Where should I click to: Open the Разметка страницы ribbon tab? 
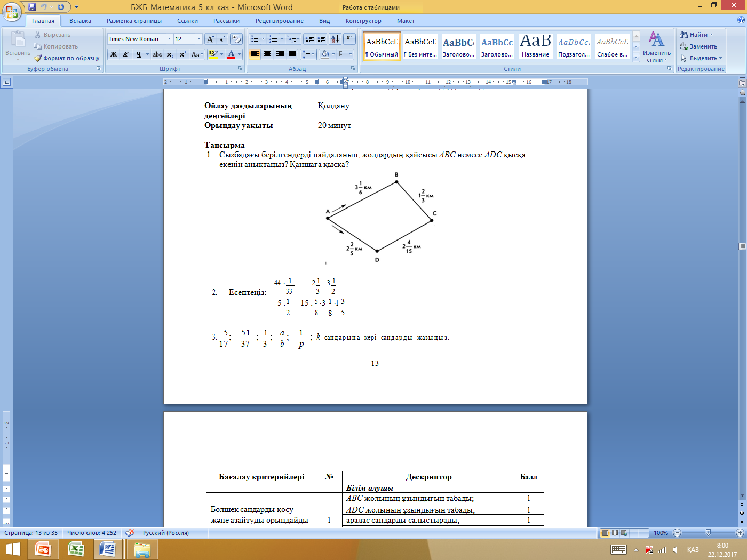coord(134,21)
